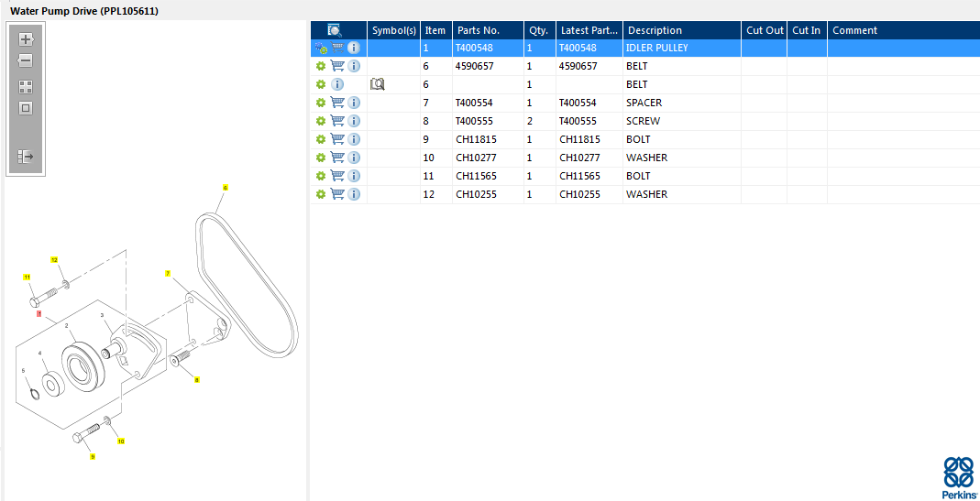Add SPACER T400554 to cart
The height and width of the screenshot is (501, 980).
[x=337, y=103]
